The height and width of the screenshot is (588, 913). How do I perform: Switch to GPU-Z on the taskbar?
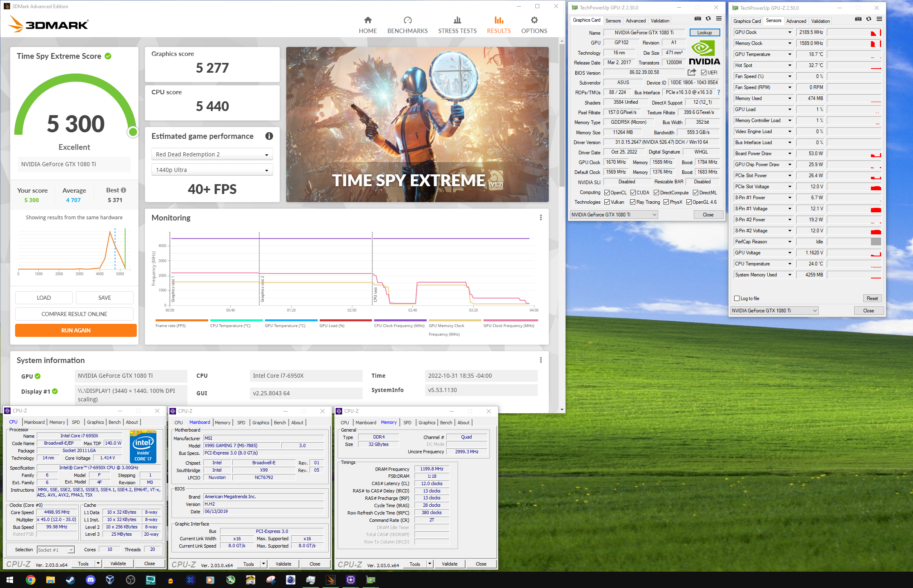pyautogui.click(x=371, y=579)
